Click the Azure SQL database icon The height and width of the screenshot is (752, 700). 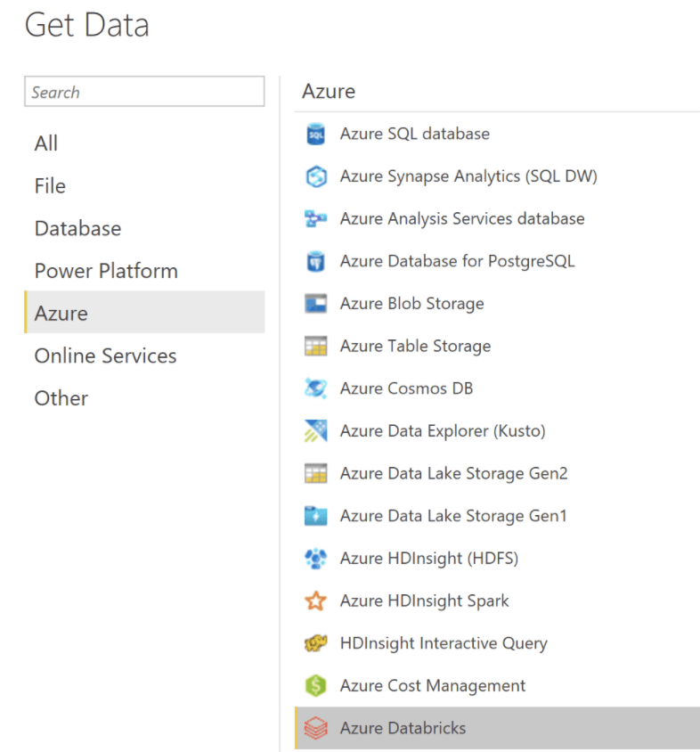[x=316, y=135]
